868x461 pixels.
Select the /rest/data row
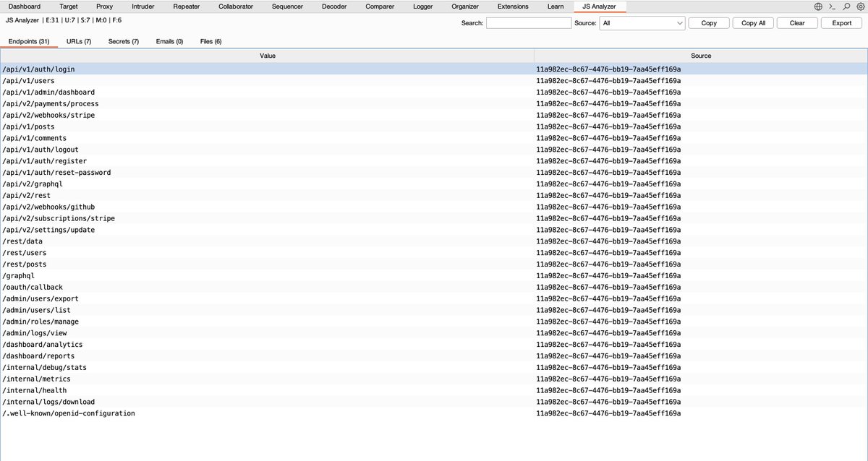[434, 241]
